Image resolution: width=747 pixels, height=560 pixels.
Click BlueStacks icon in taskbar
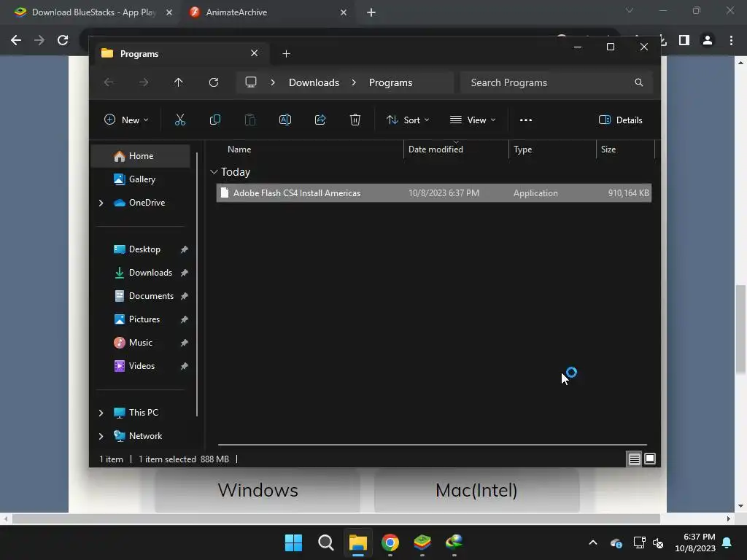point(422,542)
